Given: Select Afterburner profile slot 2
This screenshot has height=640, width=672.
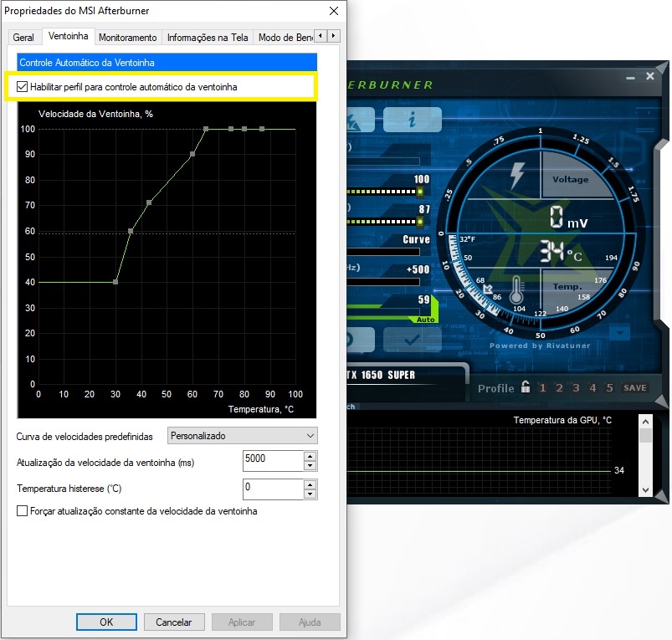Looking at the screenshot, I should (x=559, y=387).
